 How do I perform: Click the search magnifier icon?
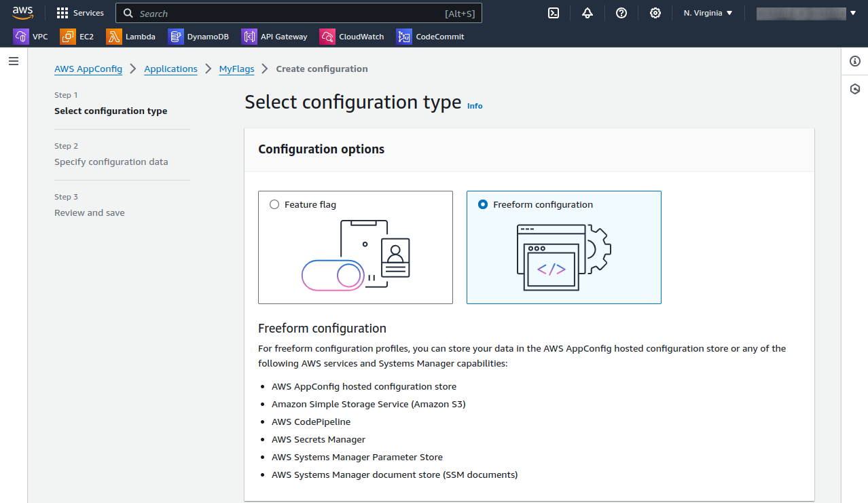pos(128,13)
